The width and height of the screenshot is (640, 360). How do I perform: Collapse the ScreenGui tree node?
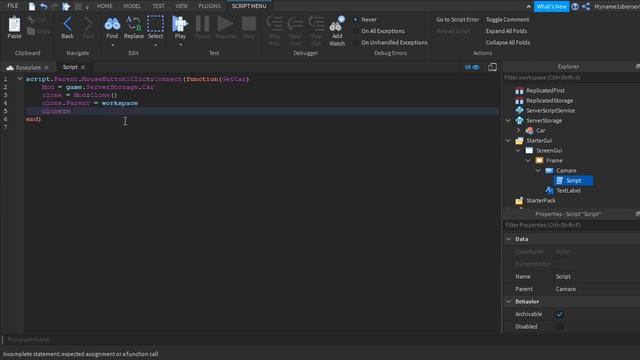point(518,150)
